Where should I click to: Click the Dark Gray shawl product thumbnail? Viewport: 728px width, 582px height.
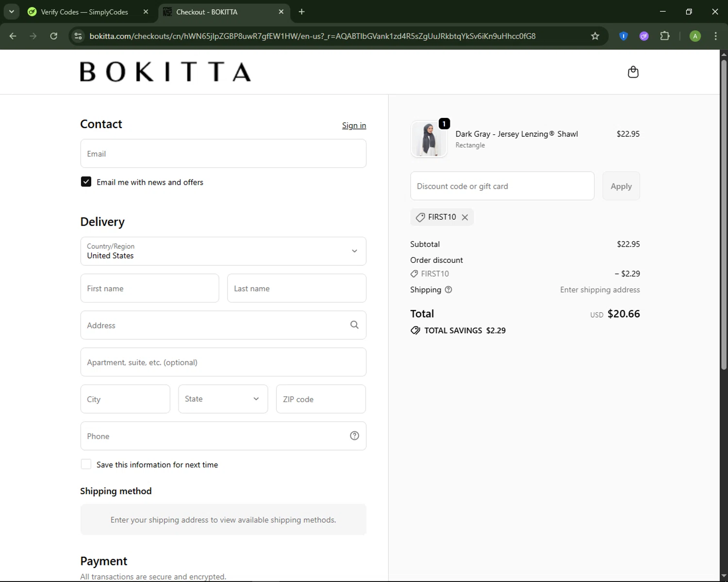429,139
